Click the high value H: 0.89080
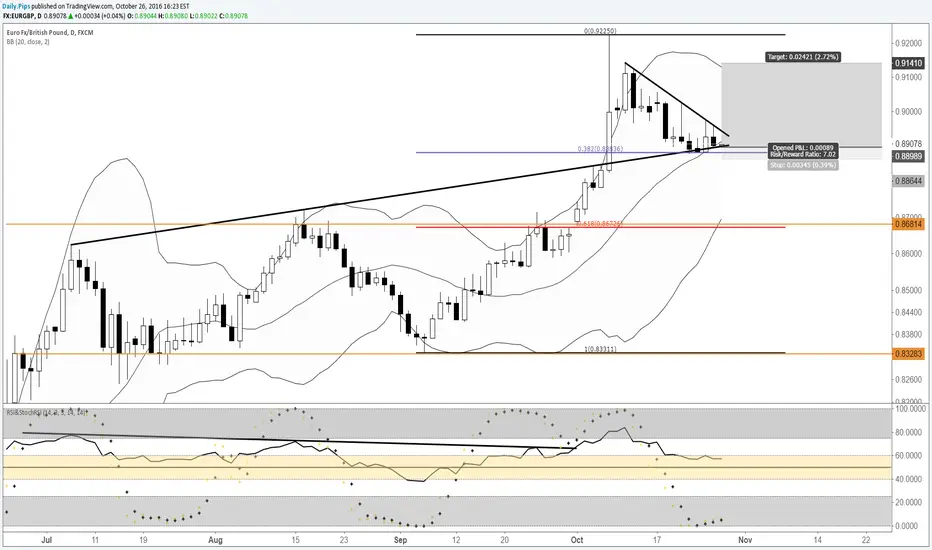 point(172,16)
